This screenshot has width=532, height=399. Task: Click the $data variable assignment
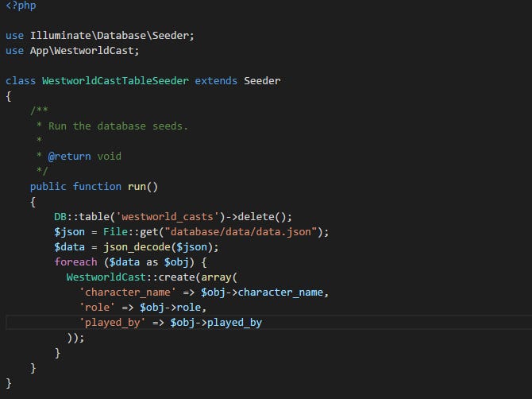point(69,247)
